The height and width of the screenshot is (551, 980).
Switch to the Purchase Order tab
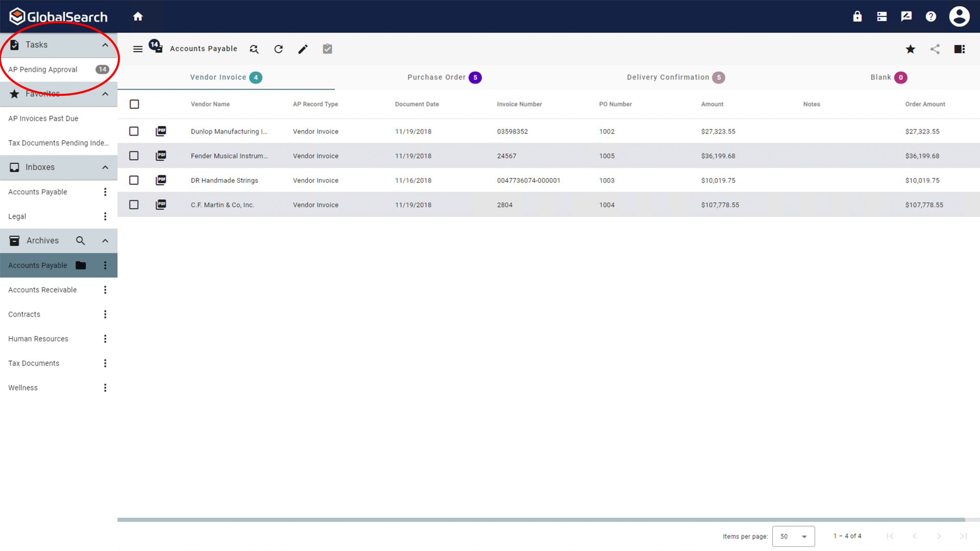click(437, 77)
